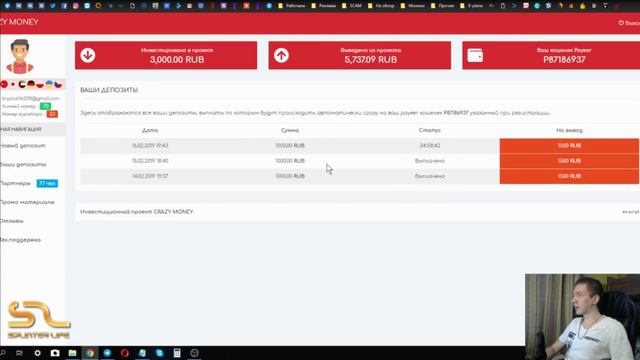Click the CRAZY MONEY header logo
The image size is (640, 360).
pyautogui.click(x=19, y=22)
